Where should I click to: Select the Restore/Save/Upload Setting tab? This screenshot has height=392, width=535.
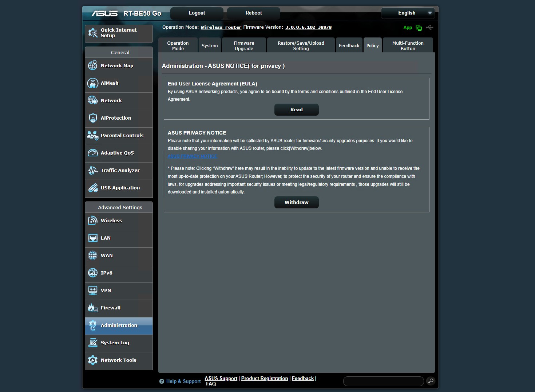pos(301,45)
